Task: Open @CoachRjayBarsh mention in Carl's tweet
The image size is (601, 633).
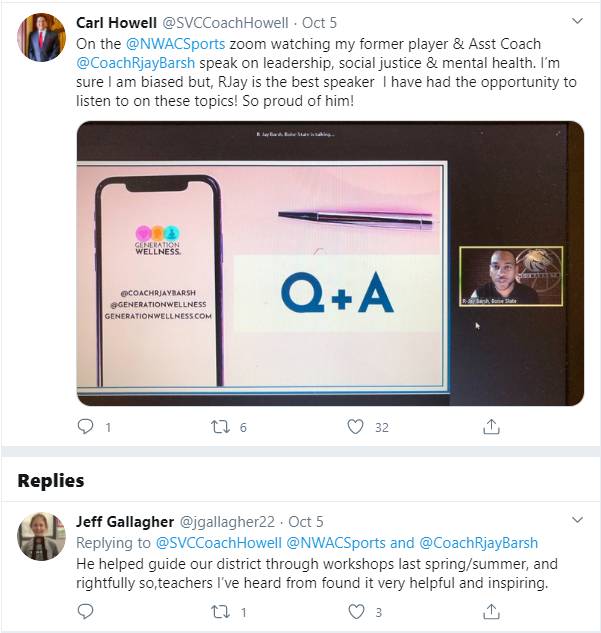Action: click(136, 63)
